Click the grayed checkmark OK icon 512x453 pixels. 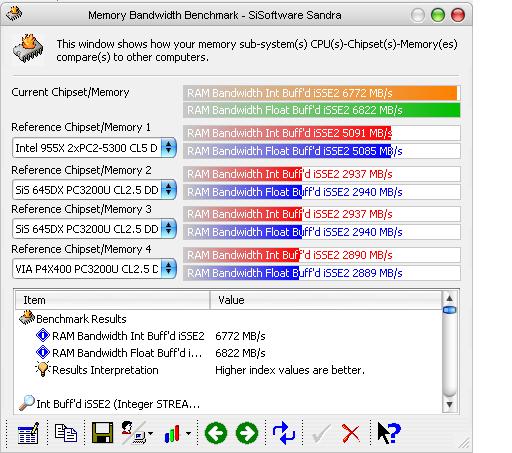[x=321, y=433]
